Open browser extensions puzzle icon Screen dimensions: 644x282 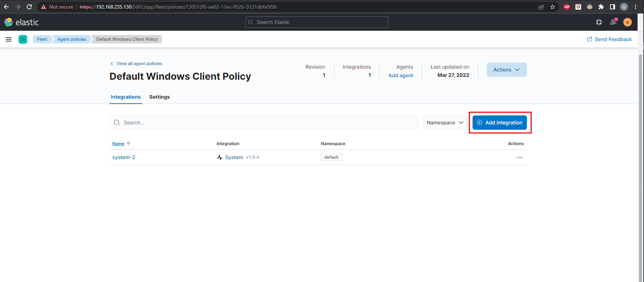[601, 7]
